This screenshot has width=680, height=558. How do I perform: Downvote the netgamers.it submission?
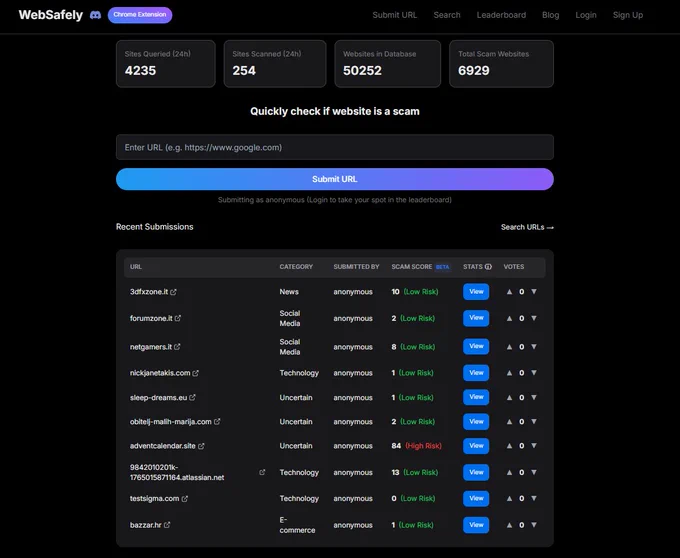pyautogui.click(x=534, y=347)
